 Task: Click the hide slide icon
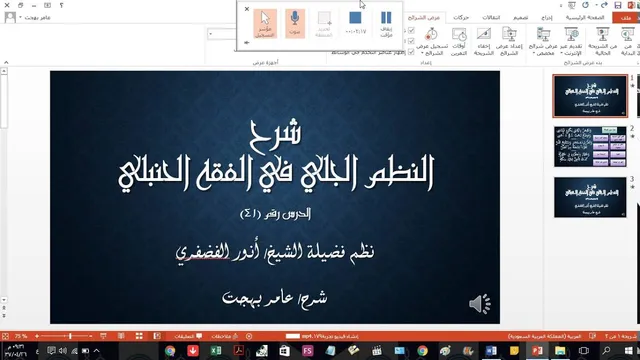pos(484,42)
